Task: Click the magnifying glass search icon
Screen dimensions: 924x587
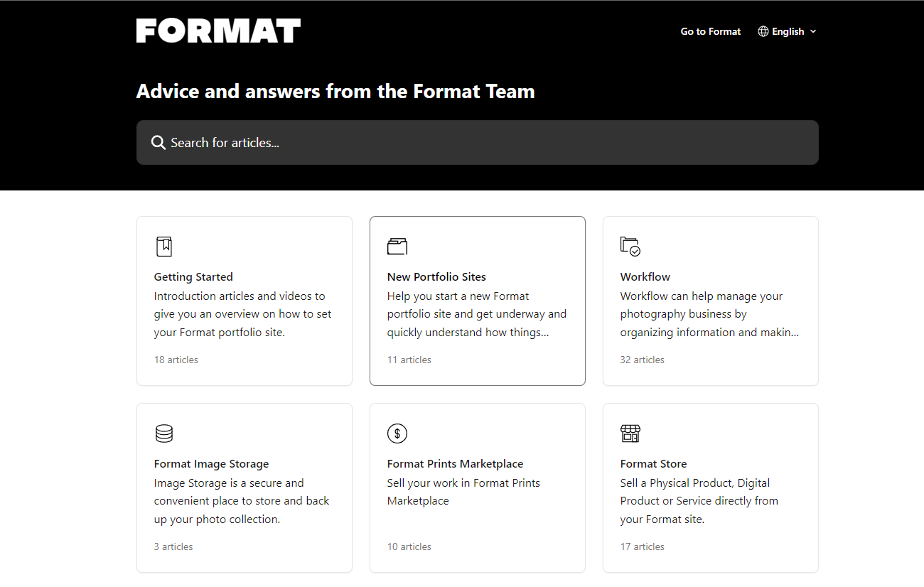Action: click(x=159, y=143)
